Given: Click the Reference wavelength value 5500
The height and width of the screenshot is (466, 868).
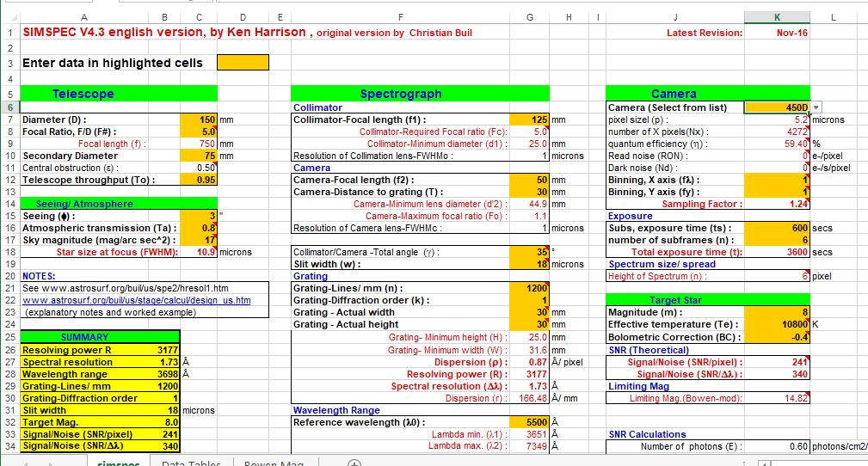Looking at the screenshot, I should coord(529,422).
